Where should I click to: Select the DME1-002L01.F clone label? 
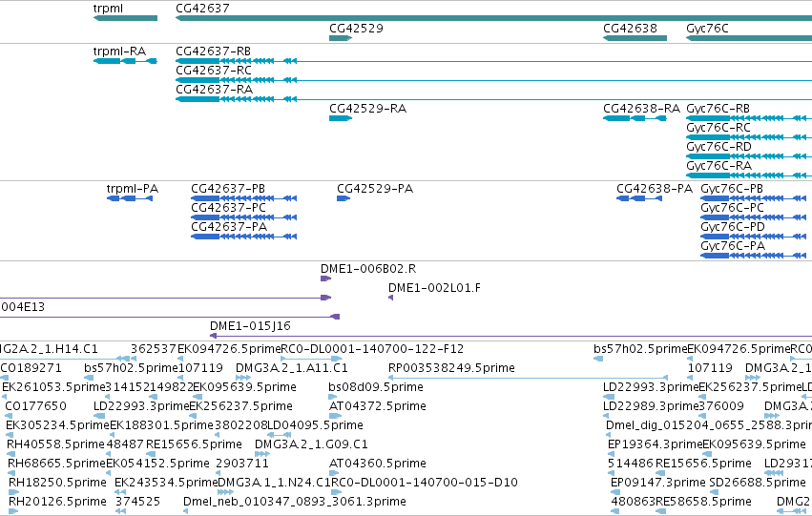[x=434, y=288]
